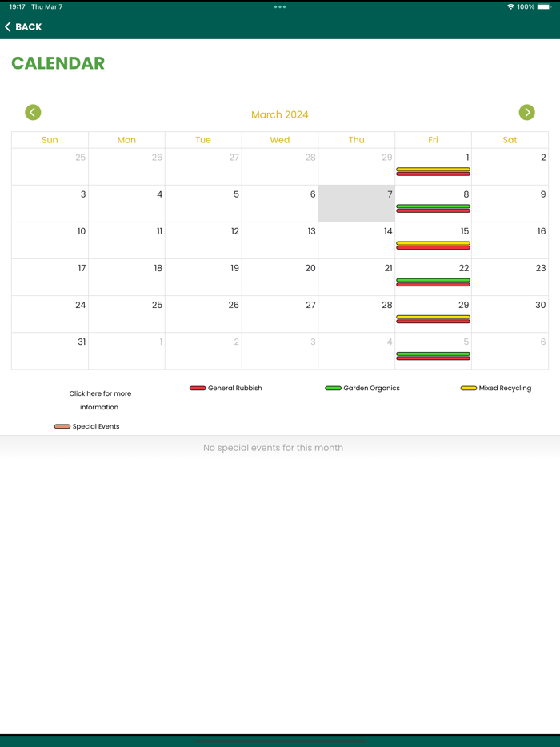The image size is (560, 747).
Task: Select Wednesday March 27 cell
Action: coord(280,314)
